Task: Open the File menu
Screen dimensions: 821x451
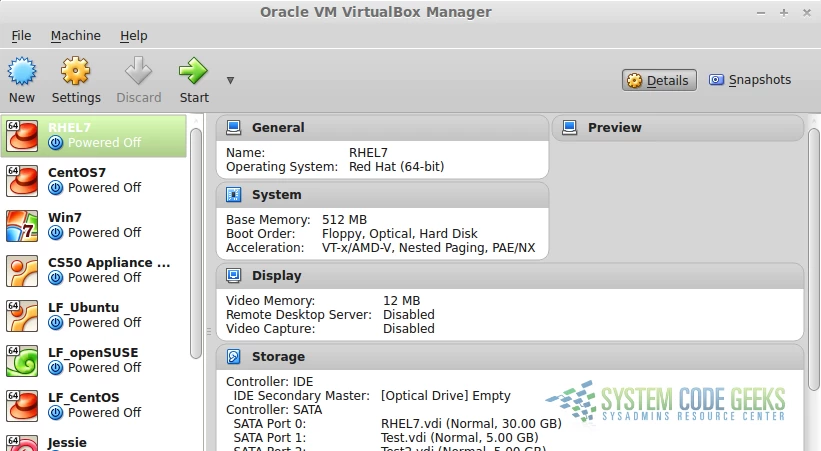Action: [21, 35]
